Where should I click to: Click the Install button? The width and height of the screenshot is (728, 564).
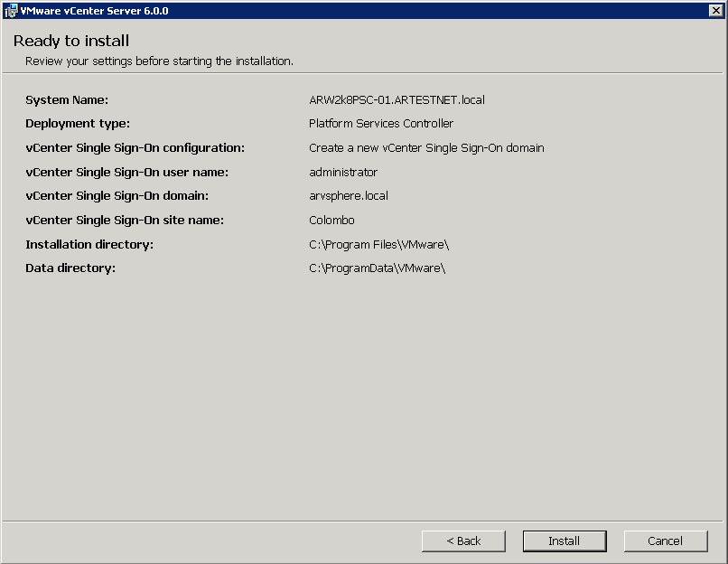[x=564, y=540]
